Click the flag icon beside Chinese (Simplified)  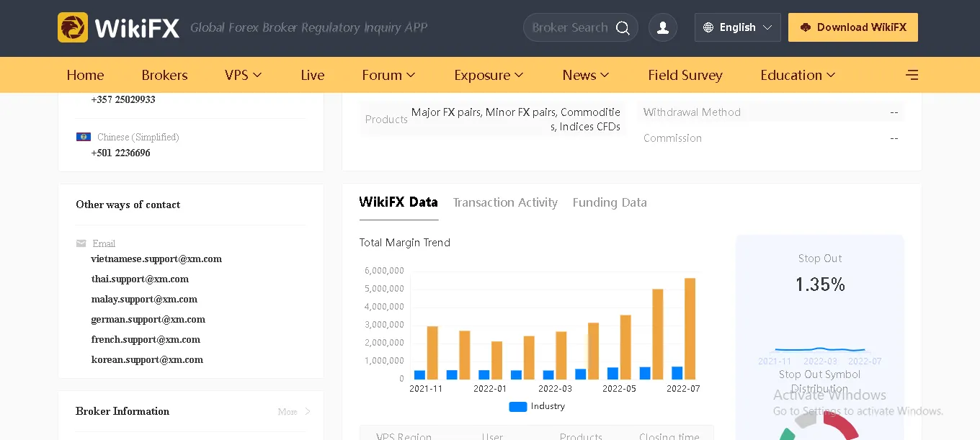tap(84, 137)
